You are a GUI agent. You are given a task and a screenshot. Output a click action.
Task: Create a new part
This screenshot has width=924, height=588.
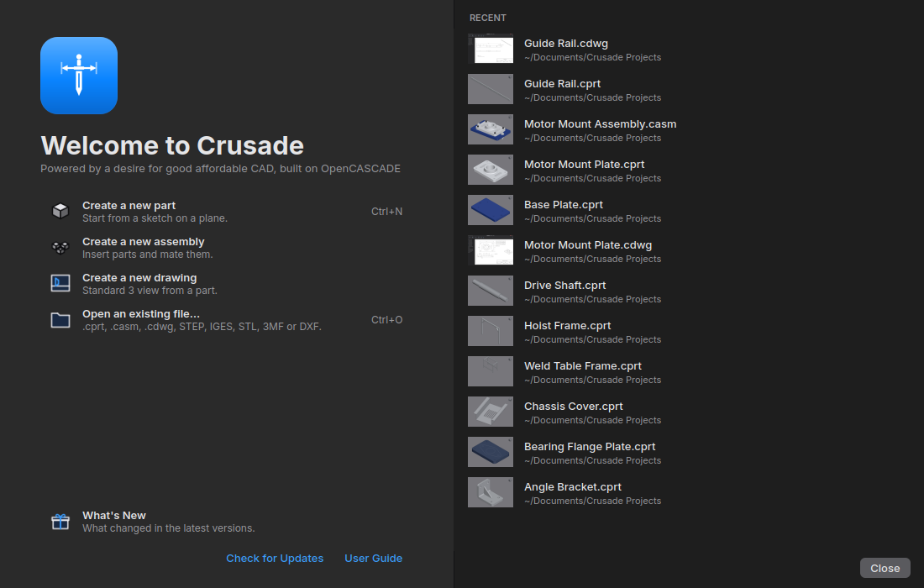pyautogui.click(x=227, y=212)
